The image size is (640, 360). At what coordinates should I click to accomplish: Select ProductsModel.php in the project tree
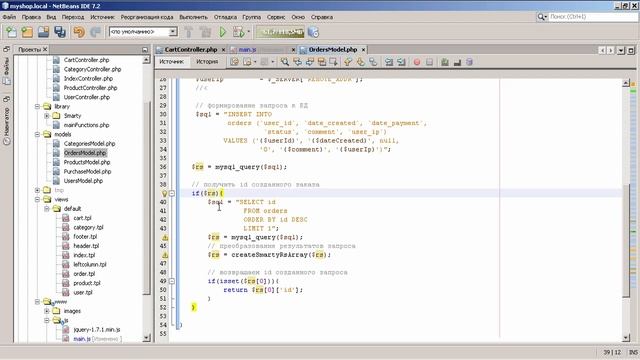[x=87, y=162]
